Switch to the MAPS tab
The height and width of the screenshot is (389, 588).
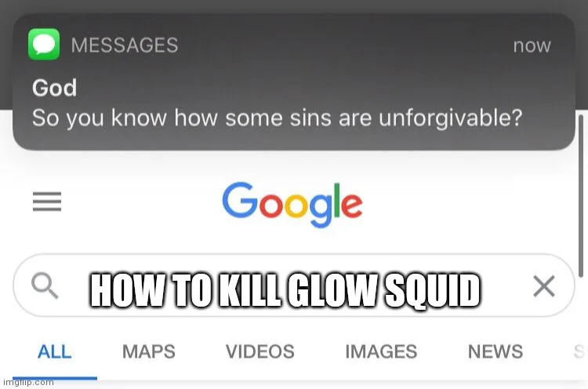click(x=149, y=352)
